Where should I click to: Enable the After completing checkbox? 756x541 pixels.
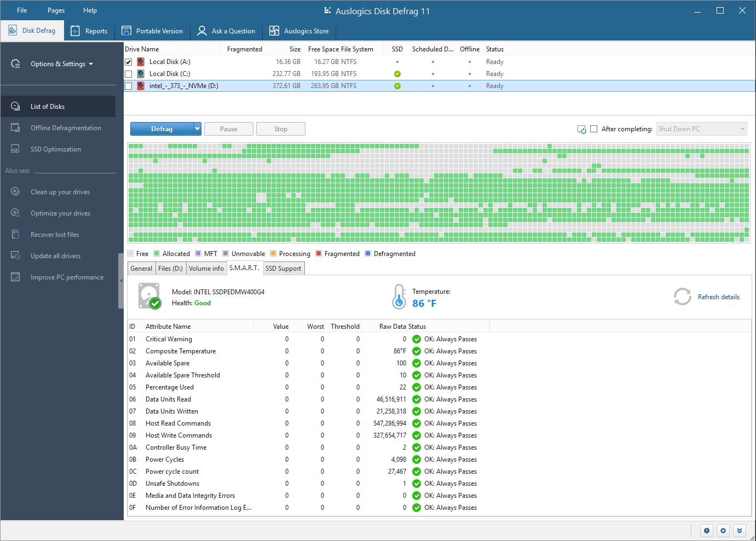593,129
